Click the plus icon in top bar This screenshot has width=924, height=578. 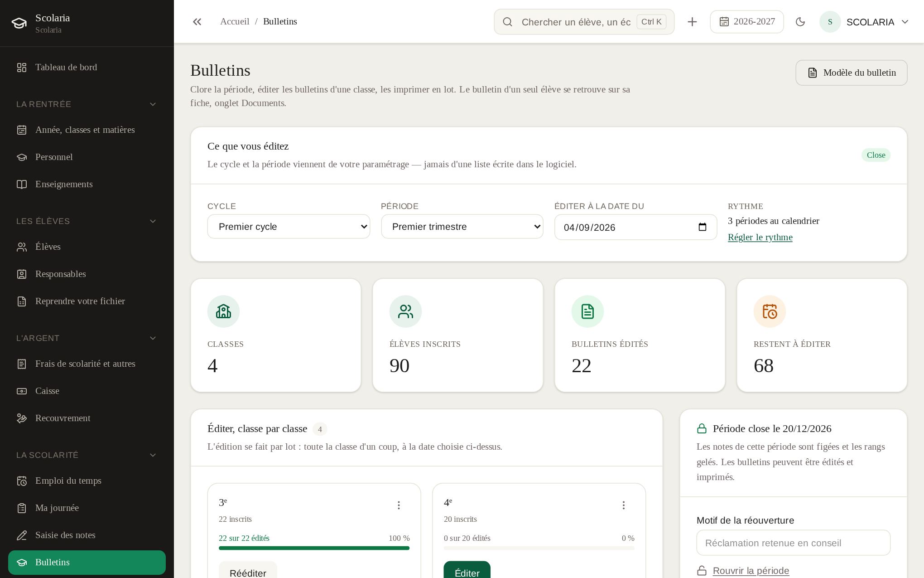click(x=692, y=22)
